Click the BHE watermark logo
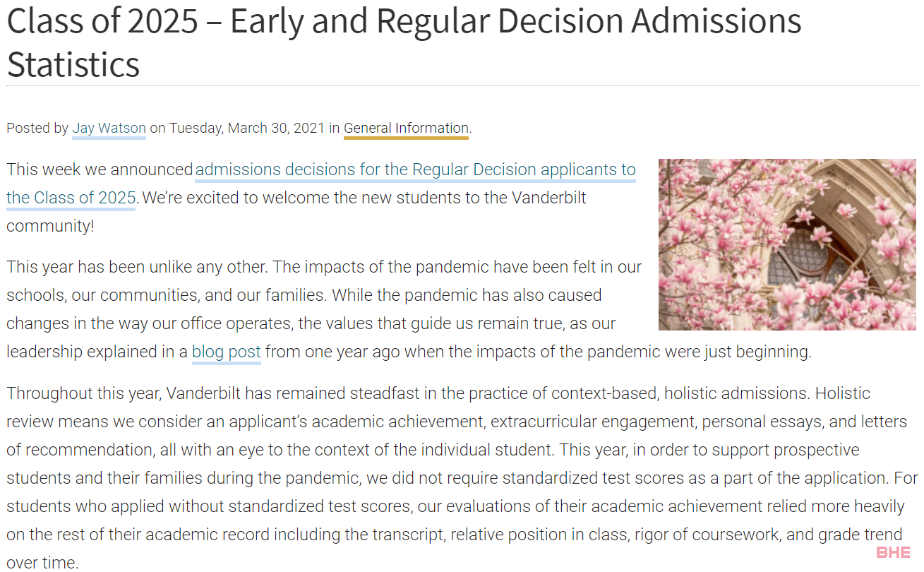924x572 pixels. tap(893, 552)
